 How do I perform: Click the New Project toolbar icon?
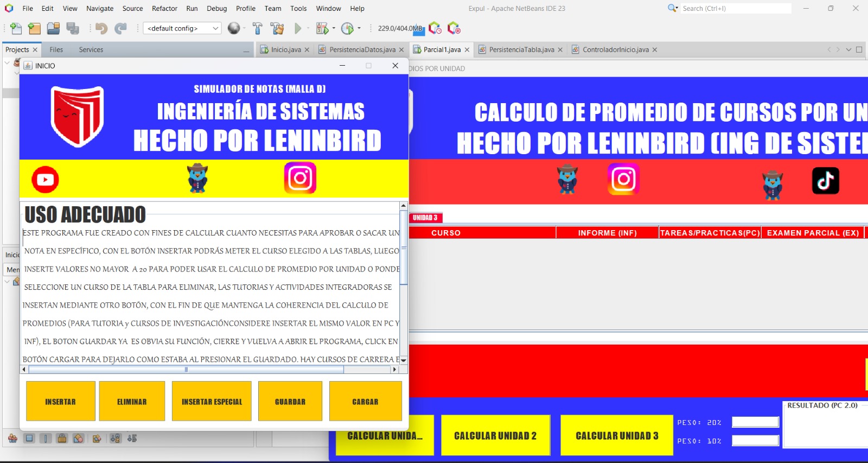[x=34, y=28]
